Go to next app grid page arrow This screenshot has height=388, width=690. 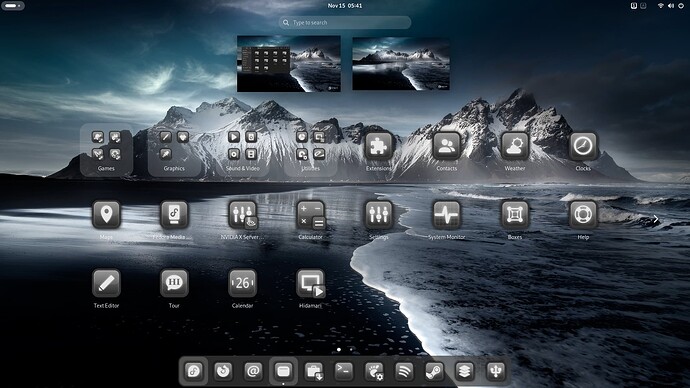[x=656, y=219]
